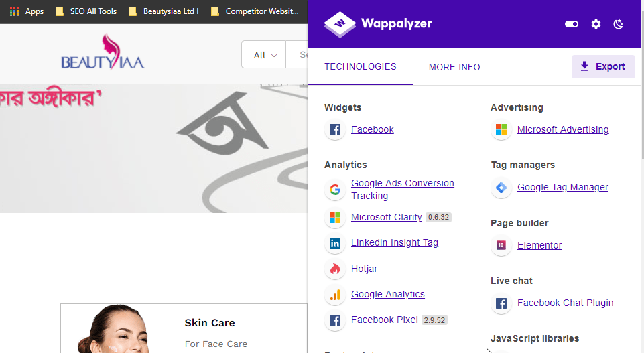
Task: Click the LinkedIn Insight Tag icon
Action: (335, 243)
